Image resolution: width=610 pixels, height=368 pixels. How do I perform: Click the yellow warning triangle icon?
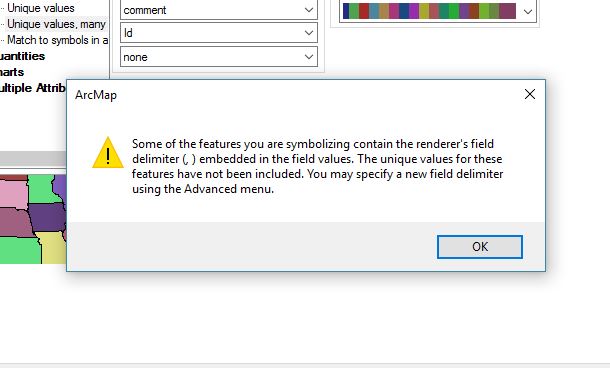(x=108, y=152)
